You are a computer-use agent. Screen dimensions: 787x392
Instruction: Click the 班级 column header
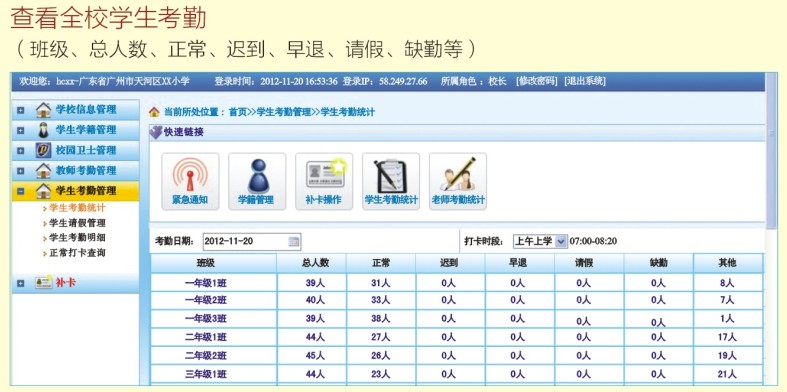tap(213, 263)
